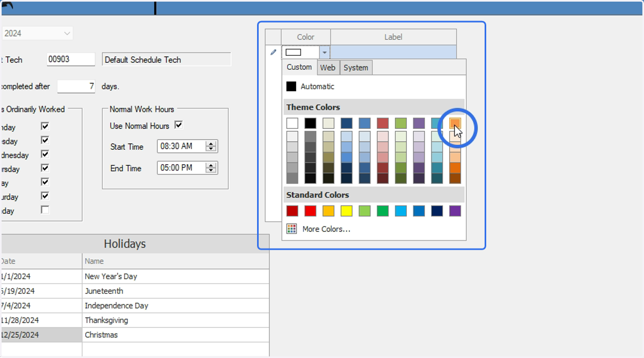Image resolution: width=644 pixels, height=358 pixels.
Task: Select the cream theme color in top row
Action: [328, 123]
